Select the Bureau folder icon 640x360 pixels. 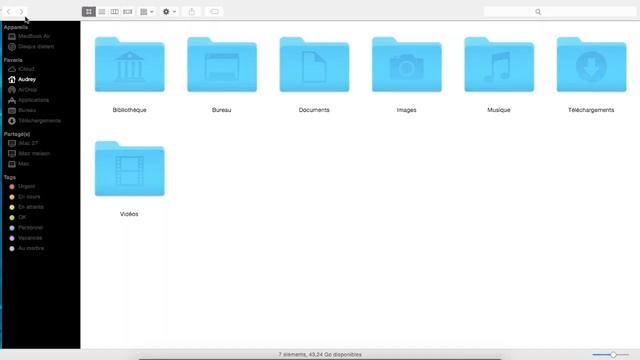click(x=222, y=64)
